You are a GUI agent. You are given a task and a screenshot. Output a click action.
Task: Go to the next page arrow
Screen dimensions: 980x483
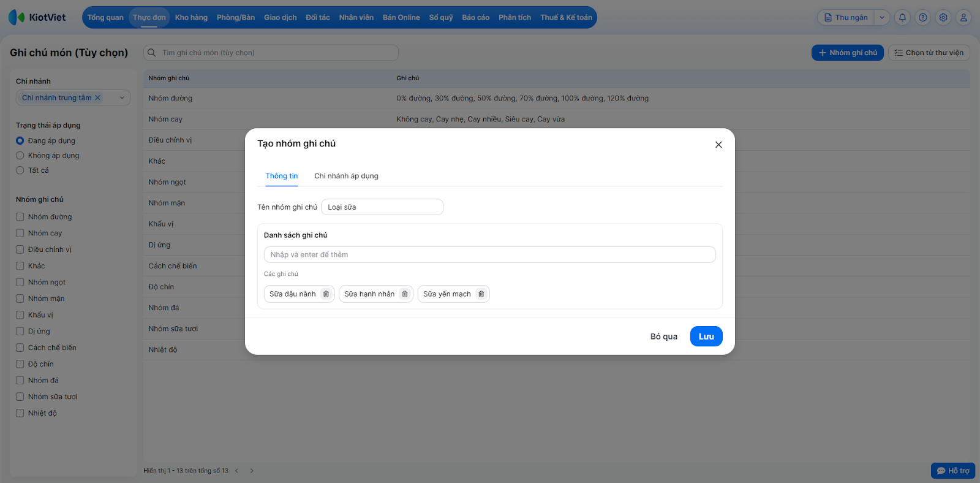(252, 471)
